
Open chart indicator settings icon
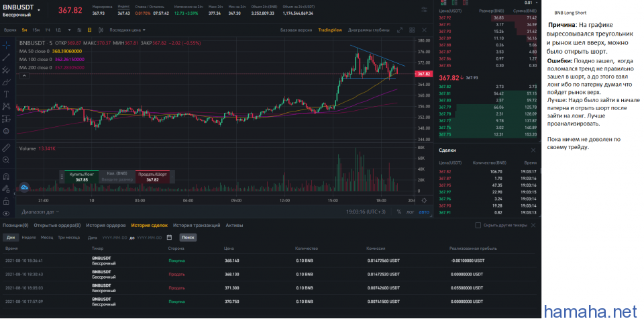(79, 30)
